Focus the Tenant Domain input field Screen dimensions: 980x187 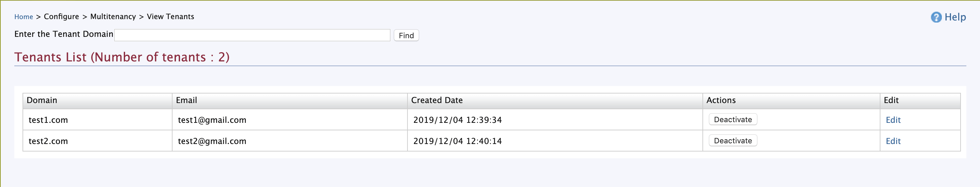click(x=252, y=35)
